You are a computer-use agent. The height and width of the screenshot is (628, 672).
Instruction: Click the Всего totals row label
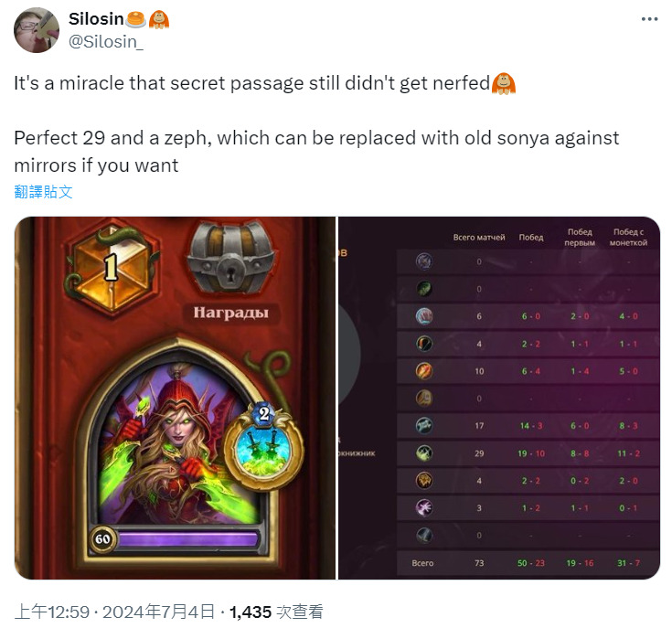pyautogui.click(x=422, y=563)
